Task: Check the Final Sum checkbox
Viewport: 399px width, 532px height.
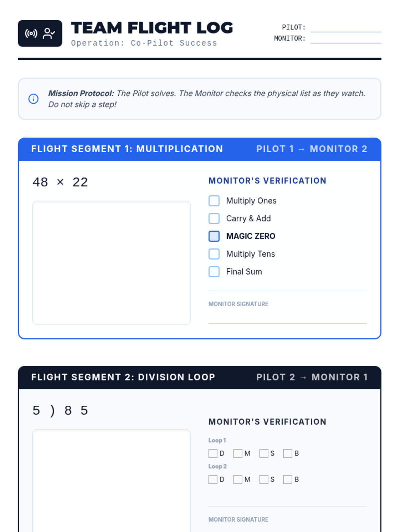Action: (x=214, y=272)
